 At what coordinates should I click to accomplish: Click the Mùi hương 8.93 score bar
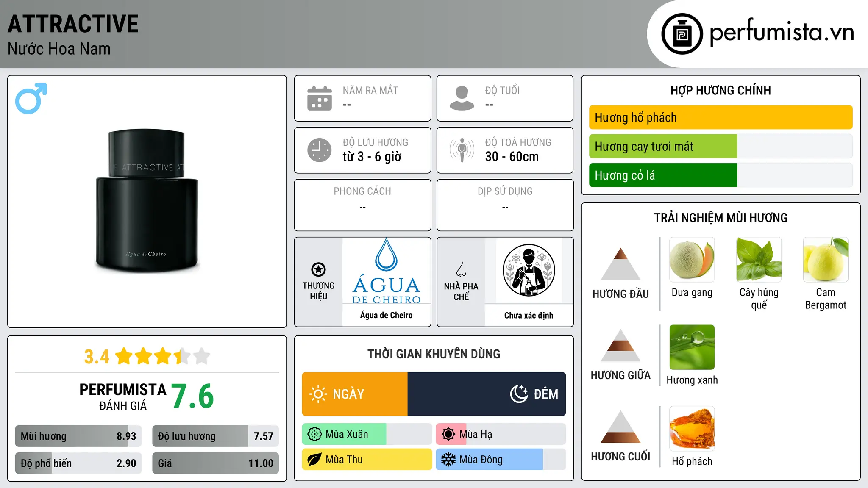(78, 436)
